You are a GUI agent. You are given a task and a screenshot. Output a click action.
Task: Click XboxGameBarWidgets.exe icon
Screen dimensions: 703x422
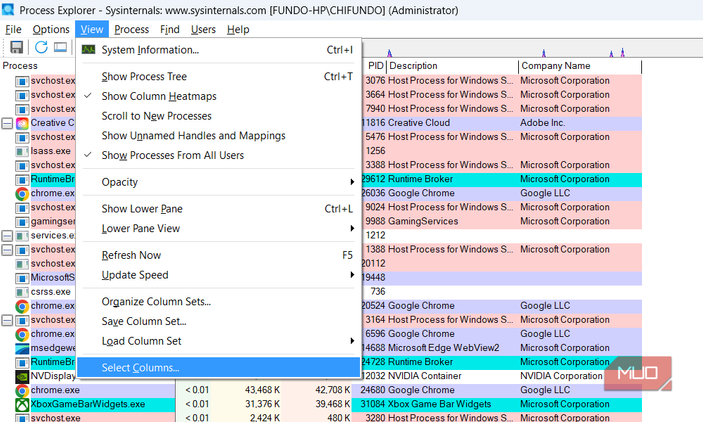(x=22, y=405)
